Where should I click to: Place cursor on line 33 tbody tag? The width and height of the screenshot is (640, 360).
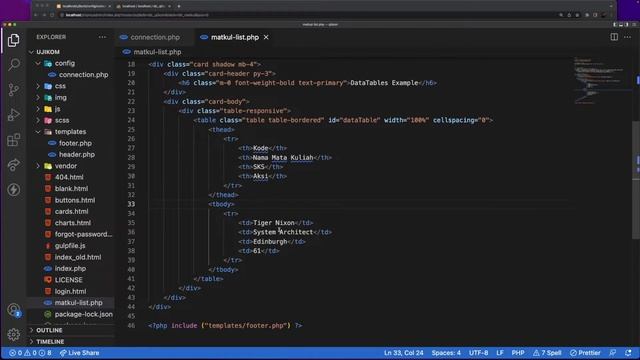[222, 204]
